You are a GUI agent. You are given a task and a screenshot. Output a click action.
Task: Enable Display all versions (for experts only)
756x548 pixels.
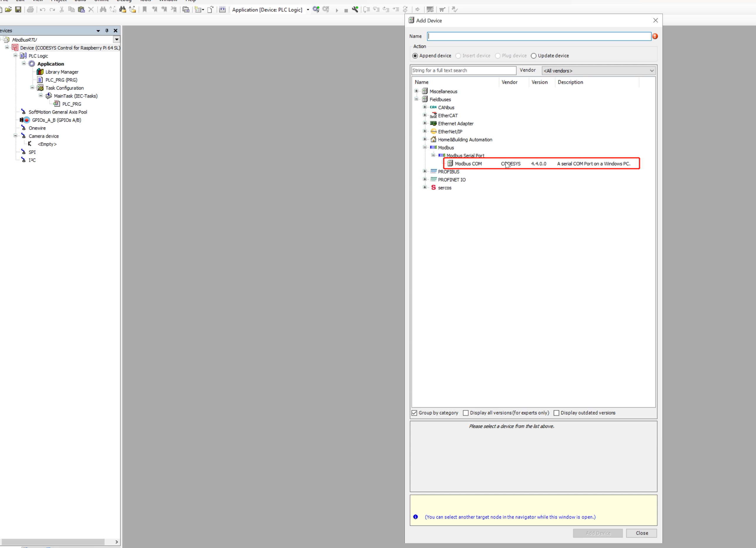point(466,413)
